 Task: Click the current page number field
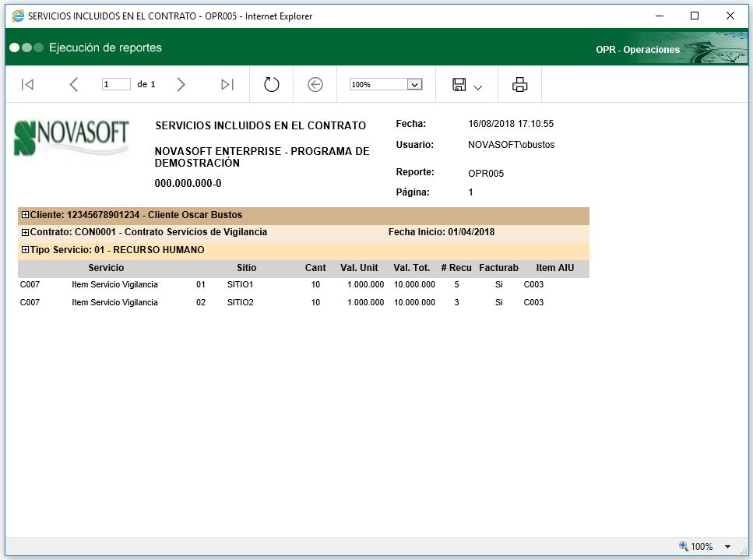coord(116,85)
